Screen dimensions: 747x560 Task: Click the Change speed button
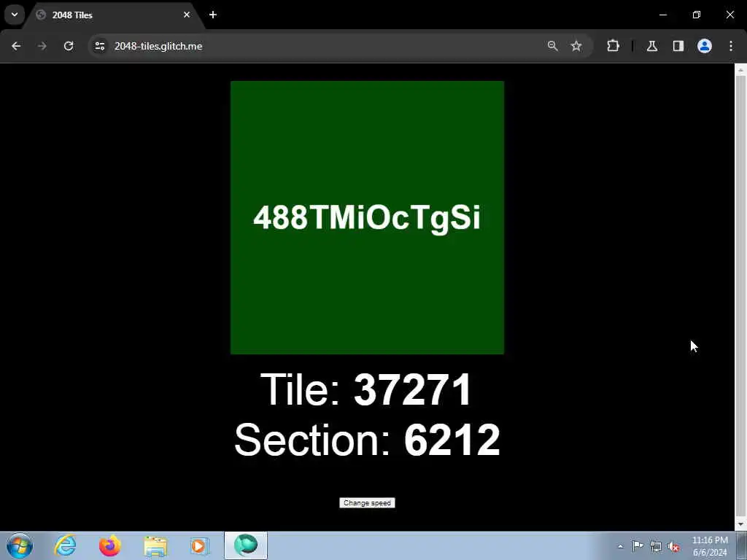point(367,503)
